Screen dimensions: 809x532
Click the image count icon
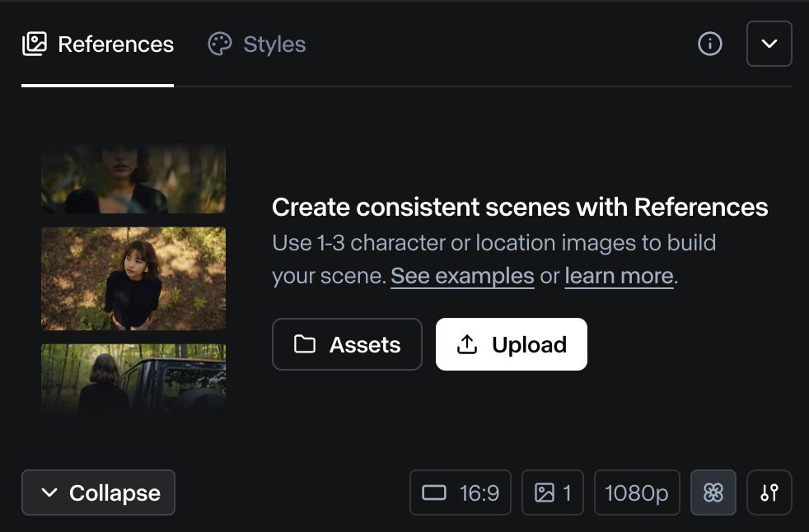(x=544, y=492)
